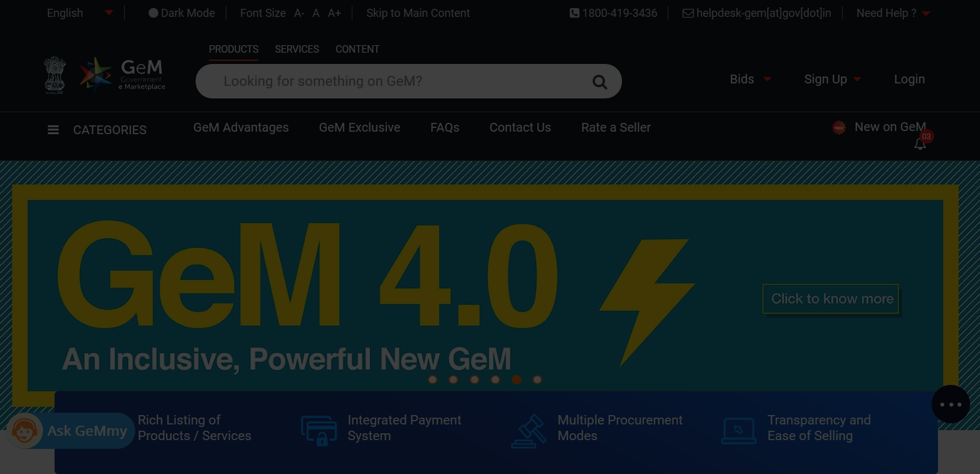
Task: Click the phone icon beside helpline number
Action: [574, 13]
